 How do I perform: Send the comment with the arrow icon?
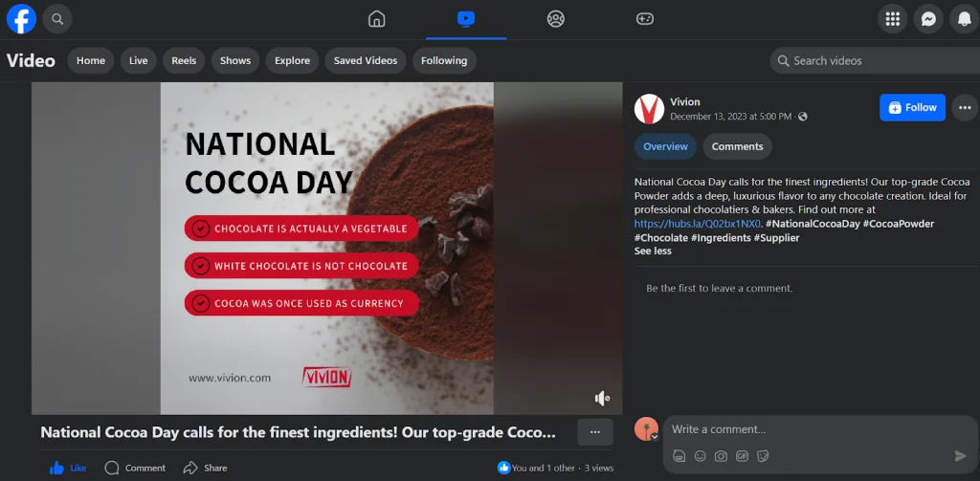[961, 456]
